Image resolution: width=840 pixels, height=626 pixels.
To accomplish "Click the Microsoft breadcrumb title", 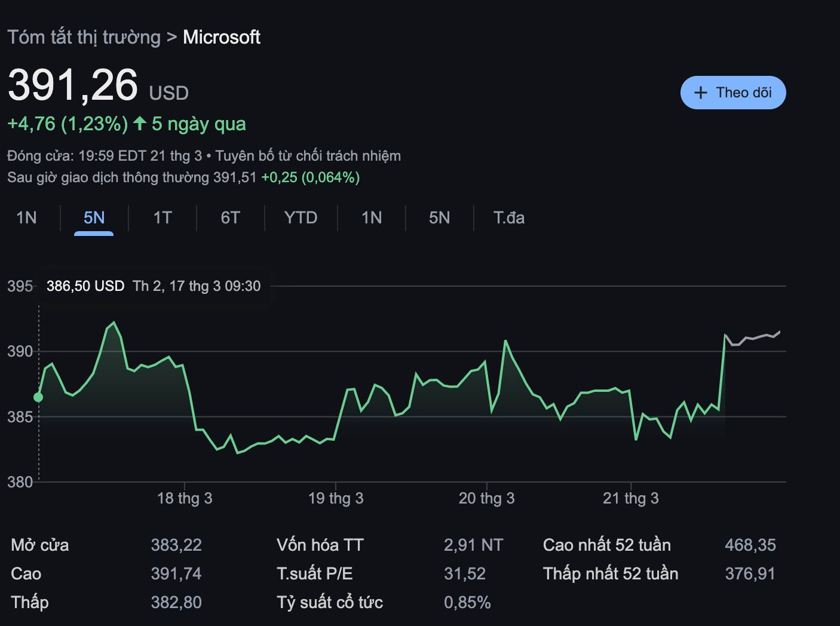I will click(x=222, y=37).
